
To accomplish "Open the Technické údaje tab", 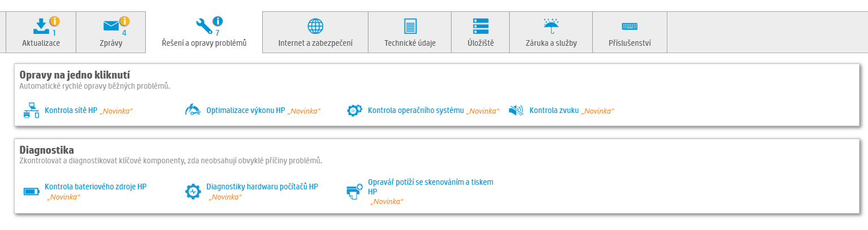I will click(410, 43).
